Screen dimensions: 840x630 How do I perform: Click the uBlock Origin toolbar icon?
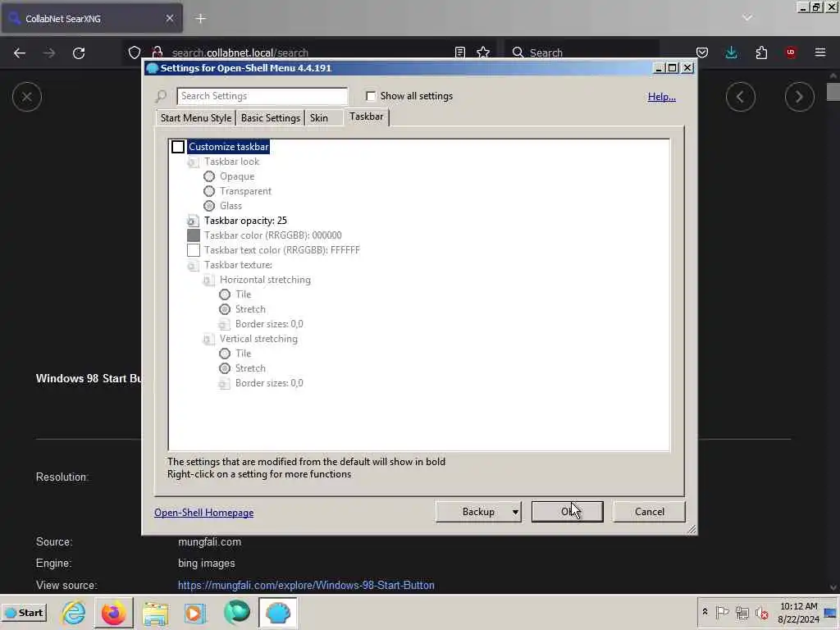tap(791, 52)
